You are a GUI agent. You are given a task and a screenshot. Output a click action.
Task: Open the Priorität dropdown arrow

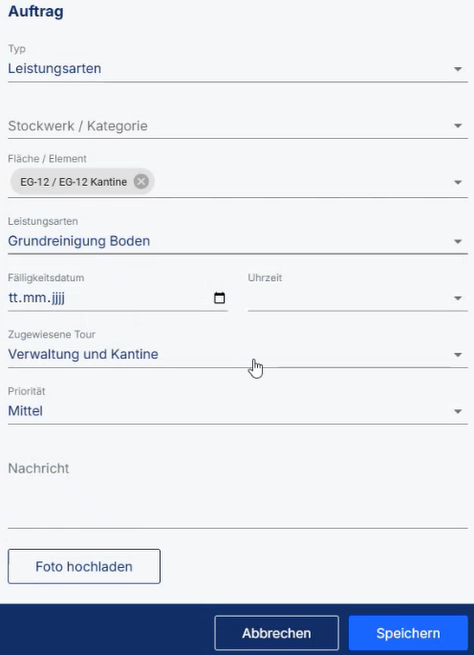[x=458, y=411]
